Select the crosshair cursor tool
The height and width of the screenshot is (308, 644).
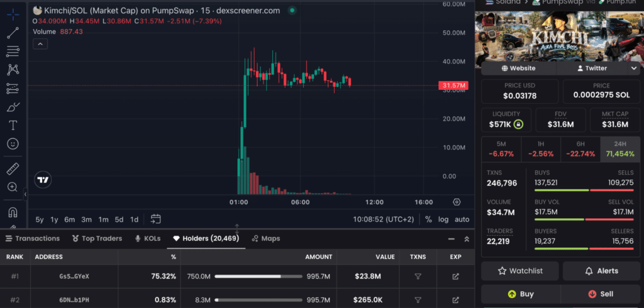point(13,15)
